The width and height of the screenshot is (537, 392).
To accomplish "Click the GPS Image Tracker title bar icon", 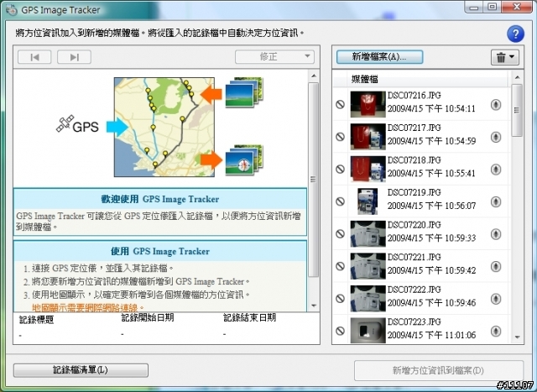I will pos(11,10).
